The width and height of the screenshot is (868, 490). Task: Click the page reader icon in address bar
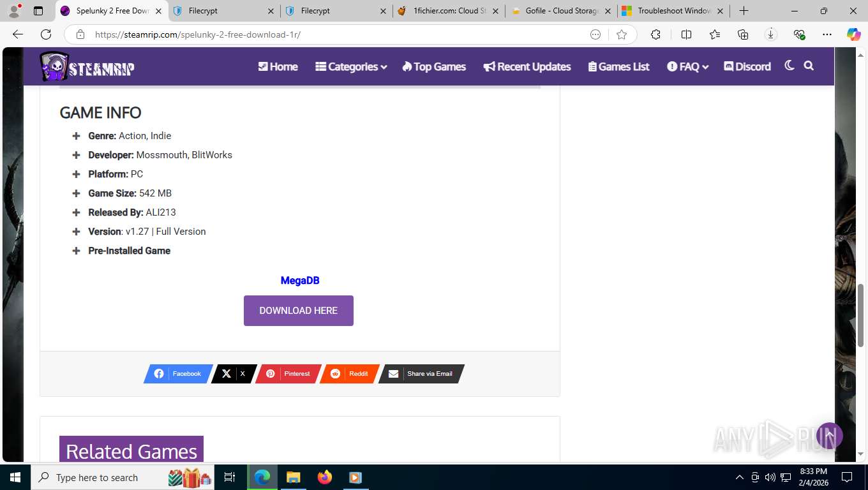[595, 34]
